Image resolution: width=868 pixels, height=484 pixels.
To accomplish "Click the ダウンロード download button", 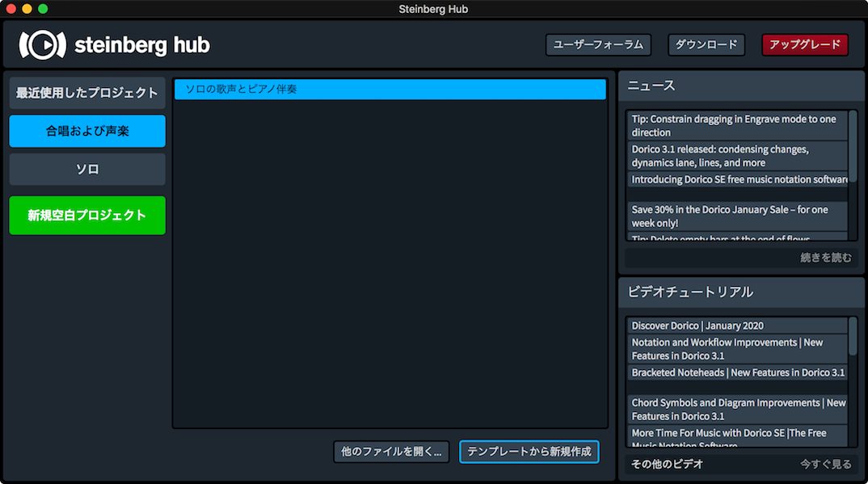I will 706,44.
